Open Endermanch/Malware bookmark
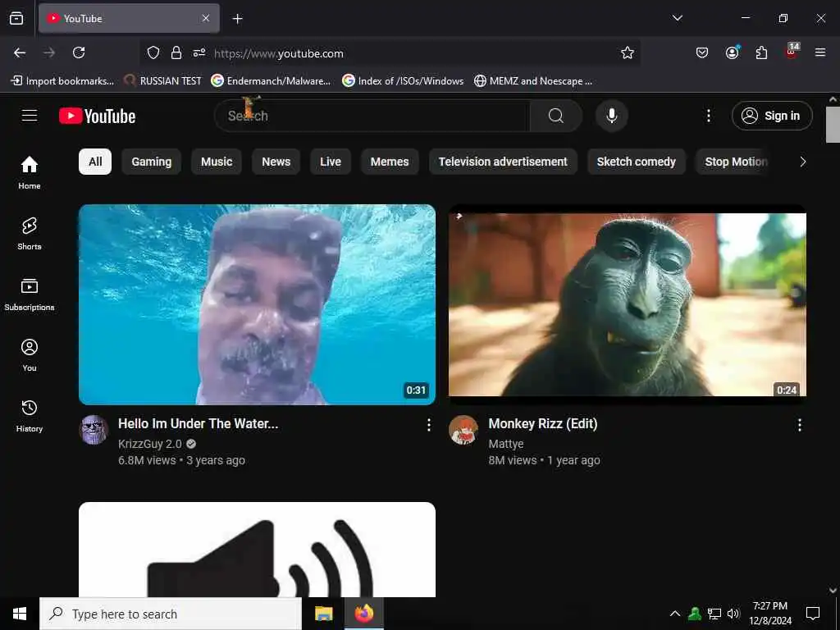The width and height of the screenshot is (840, 630). click(x=271, y=81)
